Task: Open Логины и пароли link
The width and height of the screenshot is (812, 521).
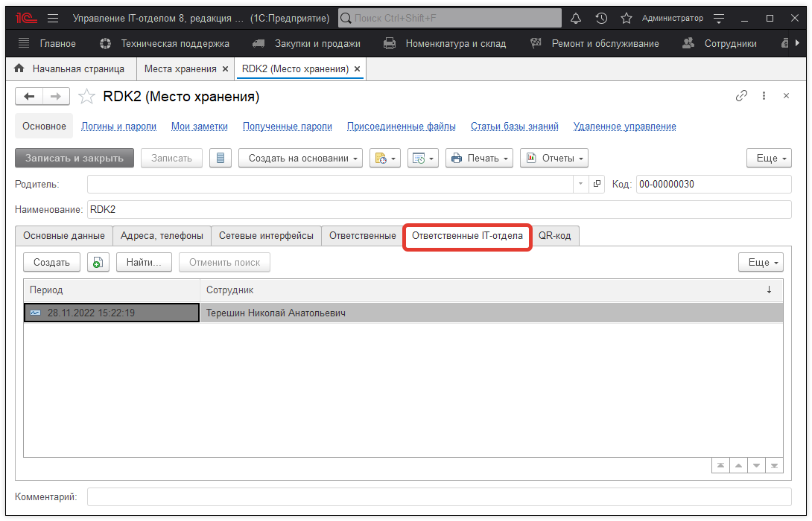Action: [118, 127]
